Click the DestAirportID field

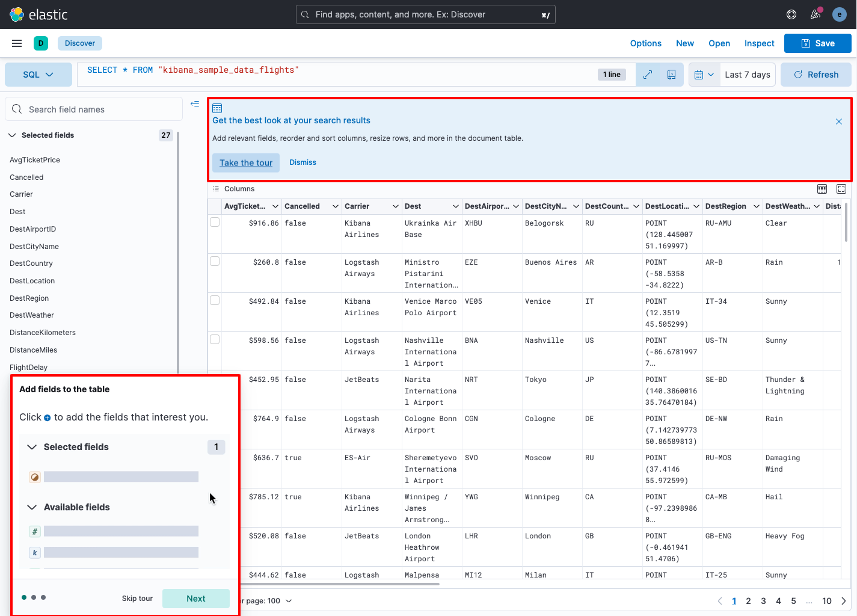coord(32,229)
